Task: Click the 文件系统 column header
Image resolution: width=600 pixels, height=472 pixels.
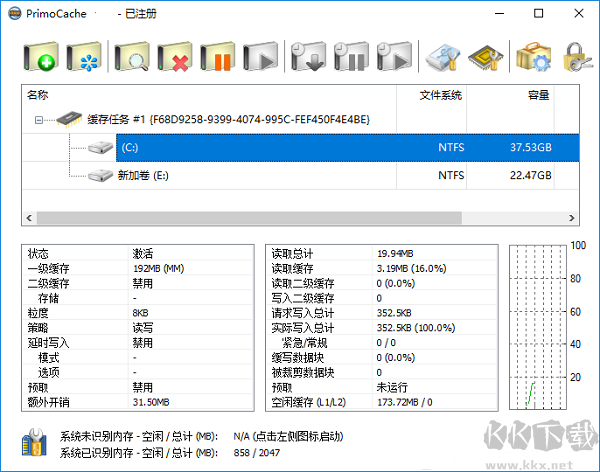Action: (440, 96)
